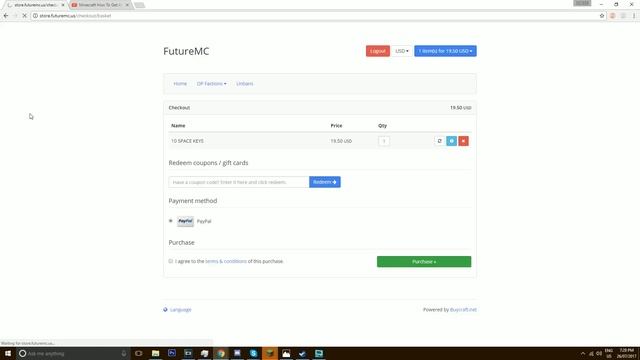Open the Purchase button dropdown
This screenshot has width=640, height=360.
(x=424, y=262)
